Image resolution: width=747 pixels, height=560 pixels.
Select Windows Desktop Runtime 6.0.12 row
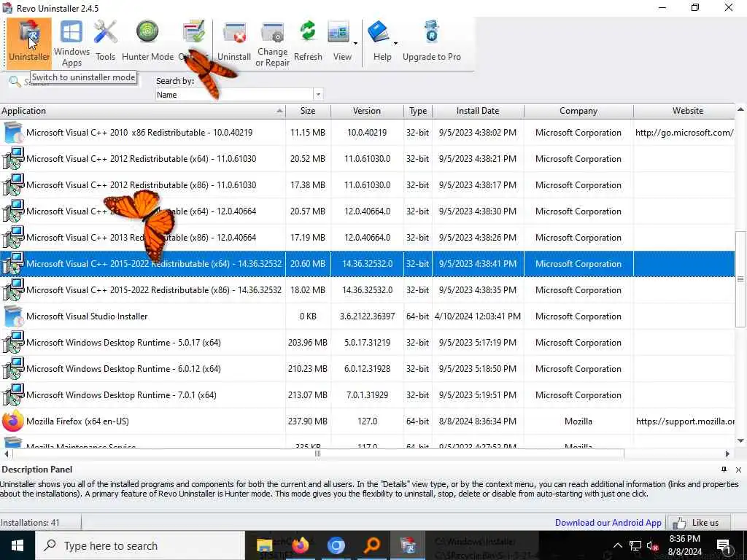click(x=368, y=368)
